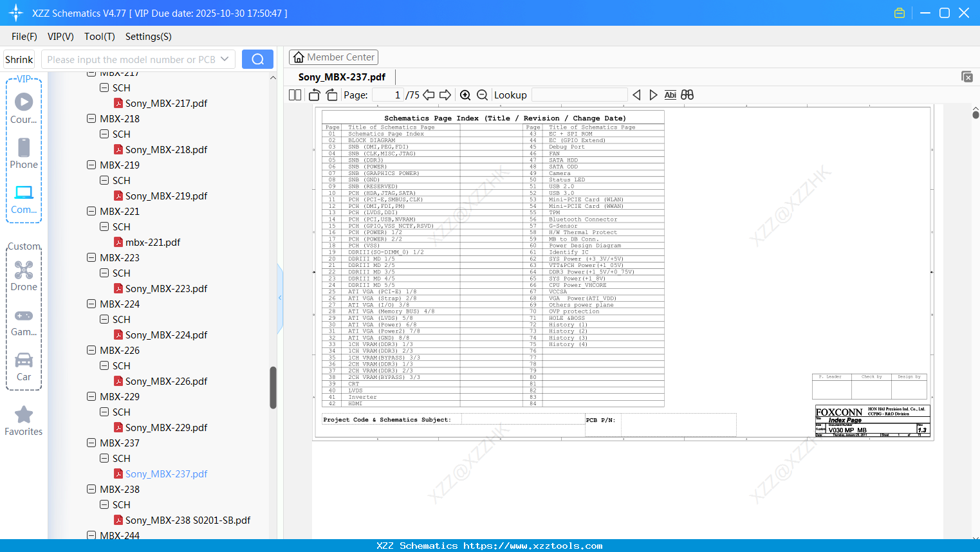Find previous lookup match triangle
This screenshot has height=552, width=980.
tap(636, 95)
